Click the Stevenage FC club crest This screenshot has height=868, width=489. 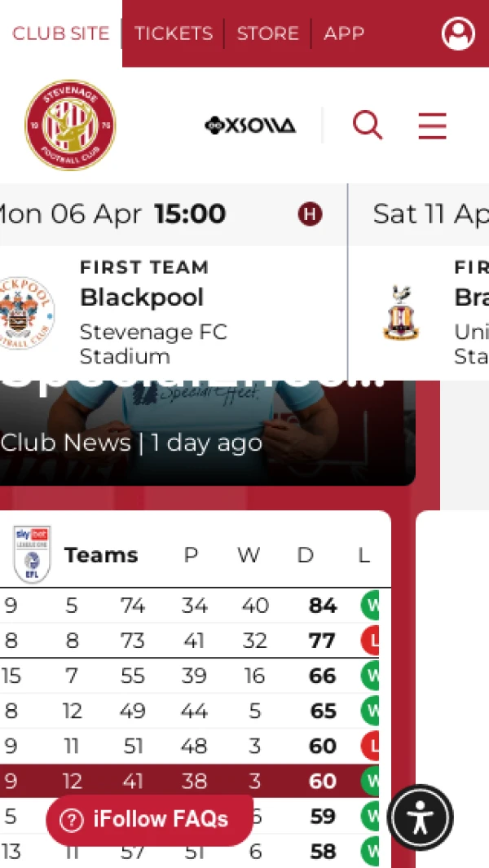70,126
